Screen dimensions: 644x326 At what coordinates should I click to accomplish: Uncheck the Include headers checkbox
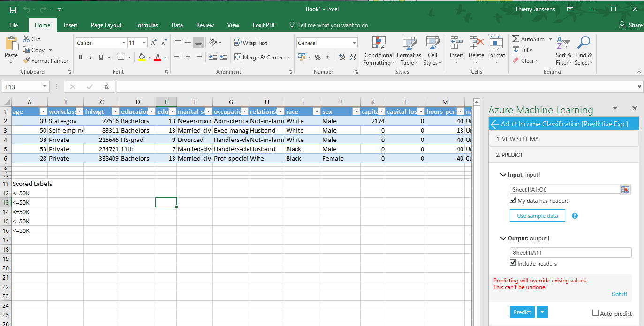point(513,263)
